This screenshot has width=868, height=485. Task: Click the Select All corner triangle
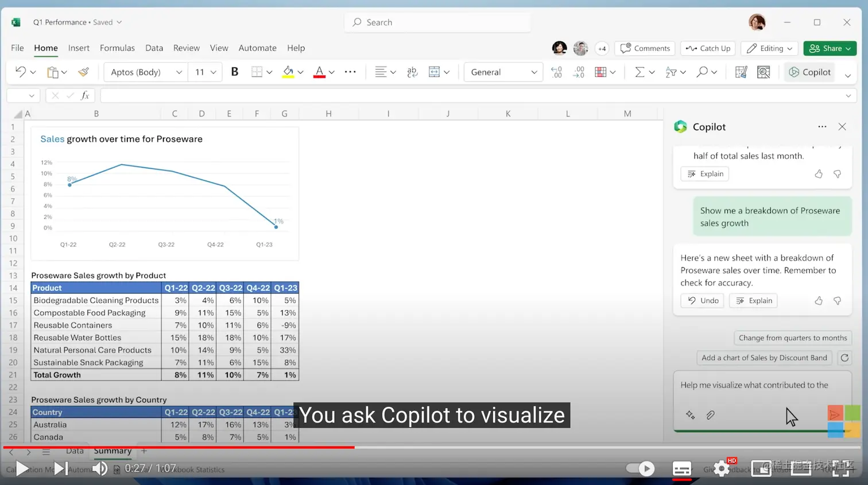[x=18, y=114]
